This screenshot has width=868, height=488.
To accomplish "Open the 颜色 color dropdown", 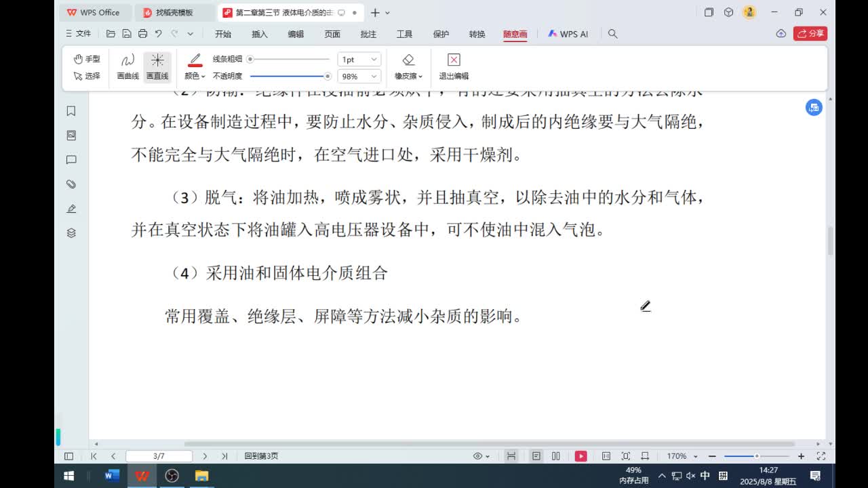I will [195, 76].
